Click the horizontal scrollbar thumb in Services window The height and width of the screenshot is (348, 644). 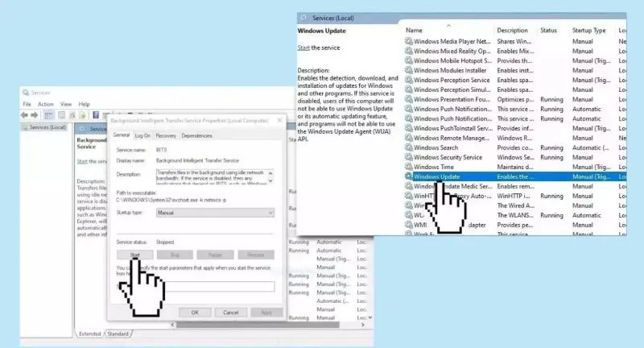click(258, 325)
